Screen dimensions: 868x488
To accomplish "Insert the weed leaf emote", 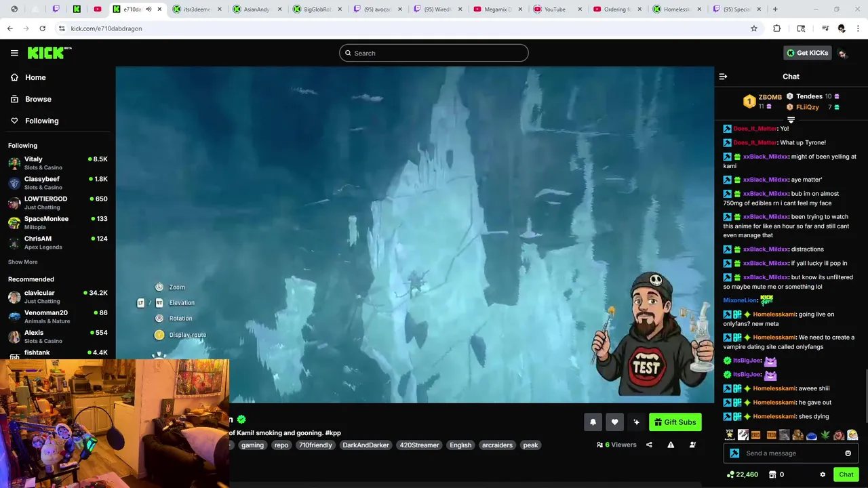I will (825, 435).
